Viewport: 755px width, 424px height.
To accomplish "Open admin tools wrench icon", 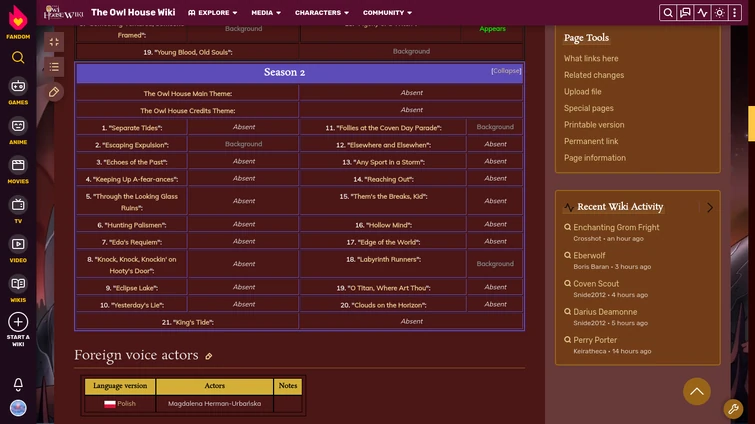I will pos(733,409).
